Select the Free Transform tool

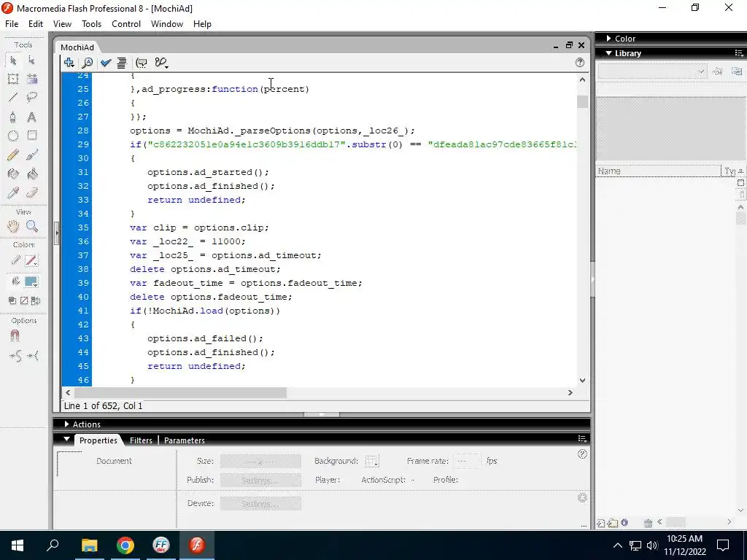[13, 79]
